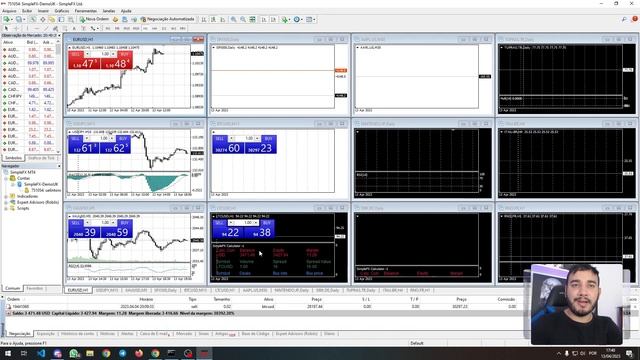Select the cursor arrow tool
Viewport: 640px width, 360px height.
point(6,29)
